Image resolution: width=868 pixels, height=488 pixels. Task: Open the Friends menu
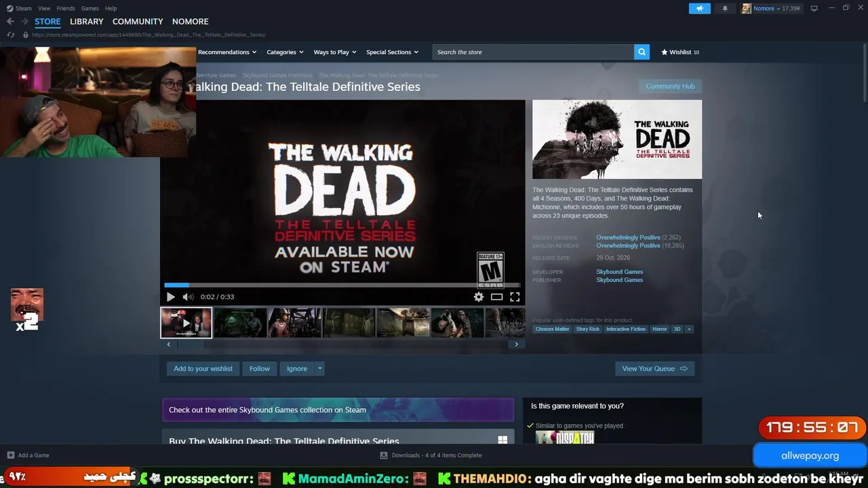(x=66, y=8)
